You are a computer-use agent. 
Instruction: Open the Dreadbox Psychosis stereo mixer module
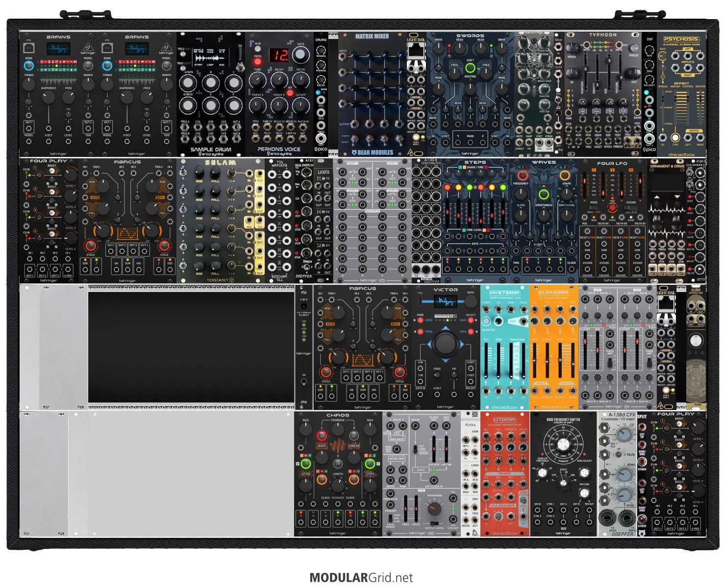point(681,94)
